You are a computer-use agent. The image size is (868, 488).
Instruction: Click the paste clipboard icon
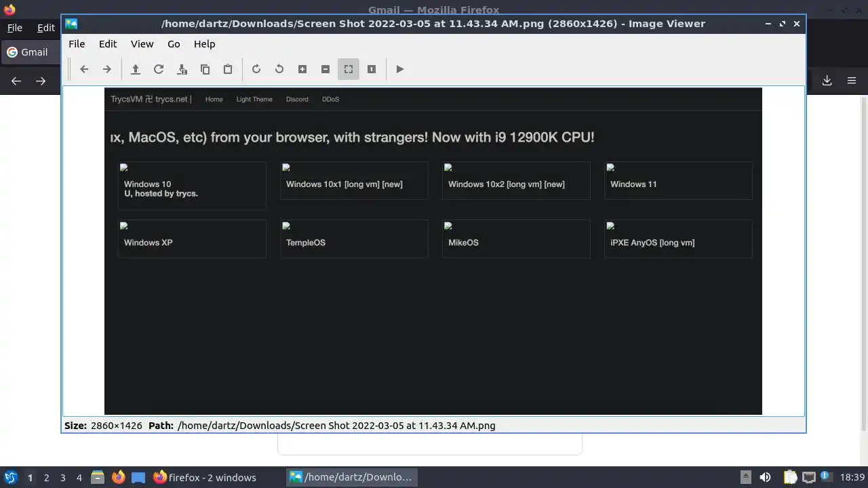(228, 69)
